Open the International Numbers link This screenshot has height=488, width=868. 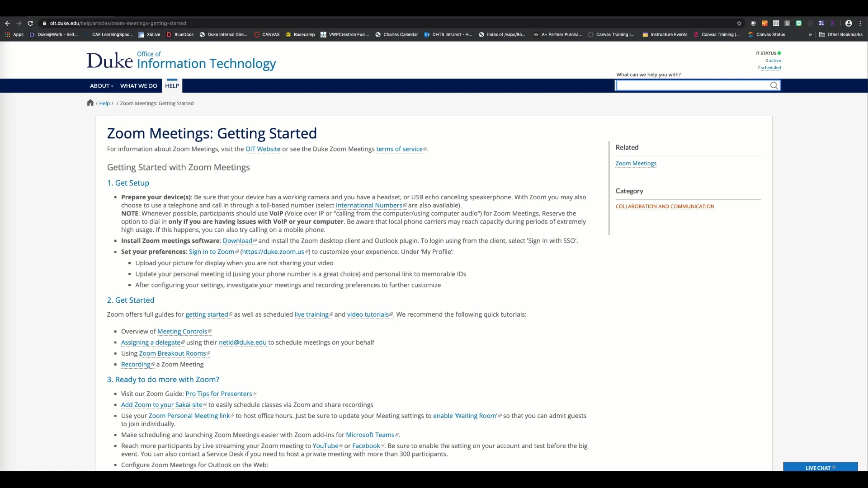click(x=371, y=206)
